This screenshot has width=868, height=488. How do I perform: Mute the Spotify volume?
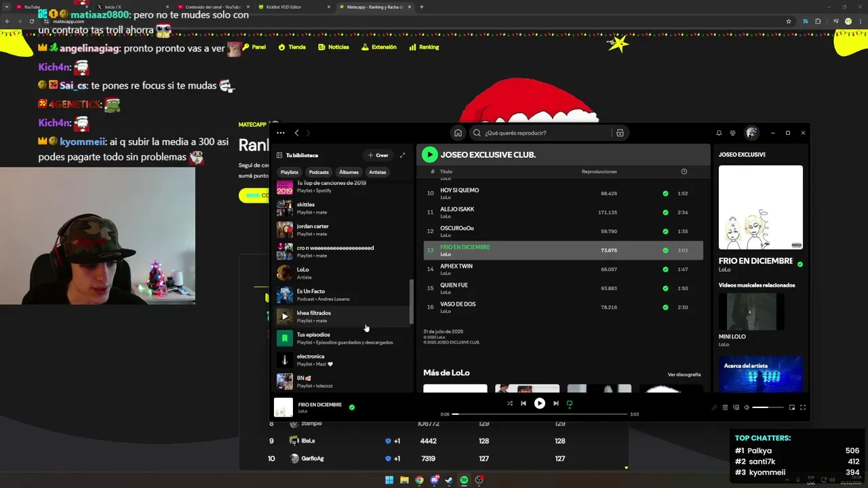tap(747, 407)
